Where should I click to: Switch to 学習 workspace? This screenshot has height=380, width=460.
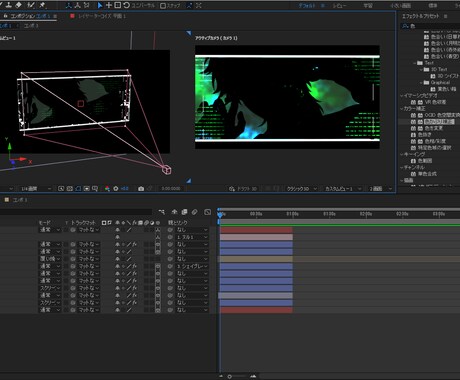pyautogui.click(x=368, y=6)
